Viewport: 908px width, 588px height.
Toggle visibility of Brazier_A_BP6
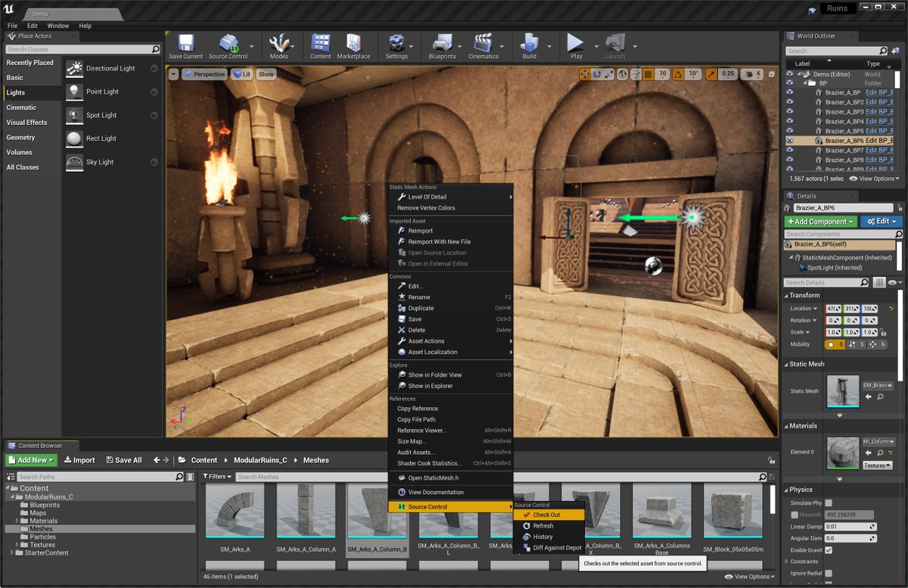(790, 141)
